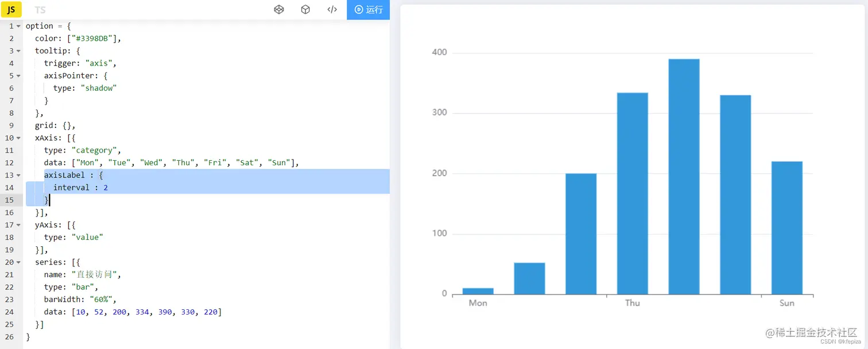This screenshot has width=868, height=349.
Task: Click the 300 y-axis label
Action: pos(440,113)
